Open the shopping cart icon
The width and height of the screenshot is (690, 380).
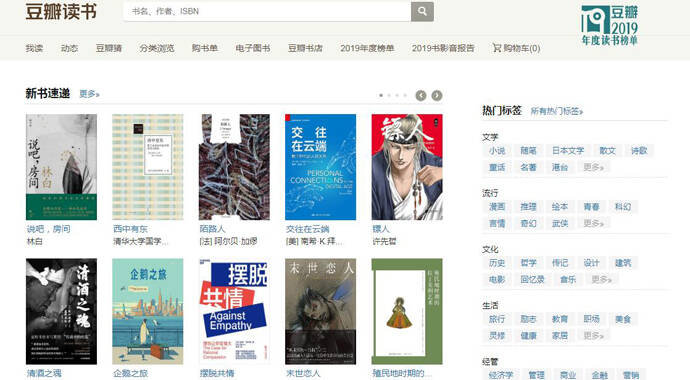[x=497, y=48]
